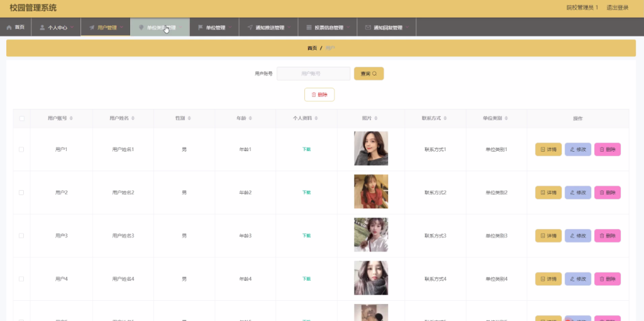Click the paper plane icon in 用户管理
Screen dimensions: 644x321
[92, 28]
